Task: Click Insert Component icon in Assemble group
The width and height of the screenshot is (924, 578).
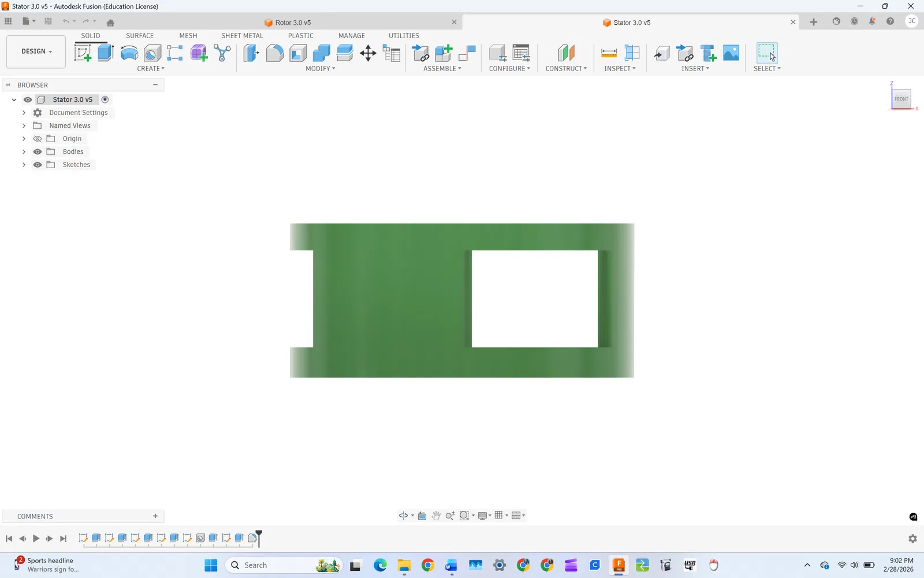Action: (x=421, y=53)
